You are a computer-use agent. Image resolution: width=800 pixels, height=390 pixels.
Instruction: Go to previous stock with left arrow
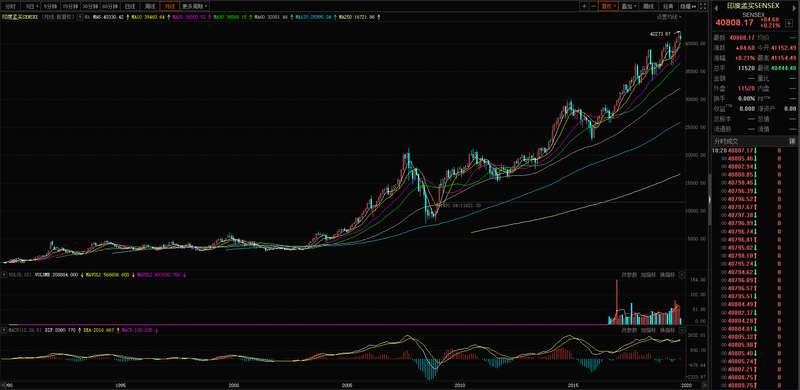[716, 8]
